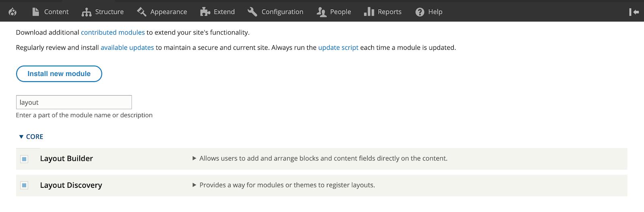This screenshot has height=212, width=644.
Task: Click the Structure hierarchy icon
Action: point(86,12)
